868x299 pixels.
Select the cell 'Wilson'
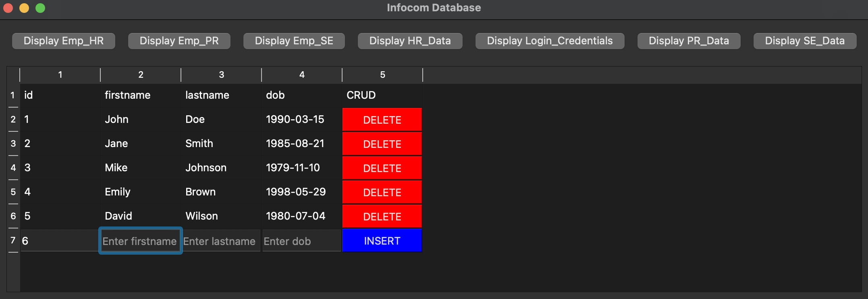pyautogui.click(x=221, y=216)
